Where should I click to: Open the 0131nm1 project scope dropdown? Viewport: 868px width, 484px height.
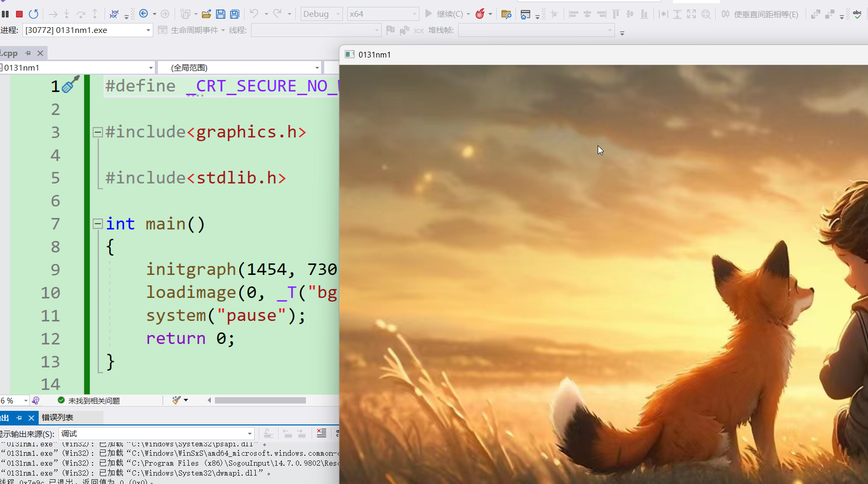tap(77, 67)
